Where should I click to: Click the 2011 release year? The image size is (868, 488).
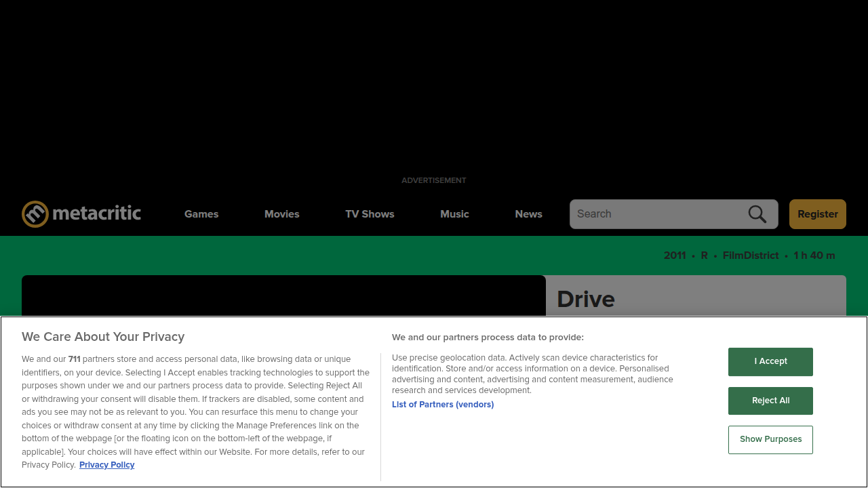point(675,256)
